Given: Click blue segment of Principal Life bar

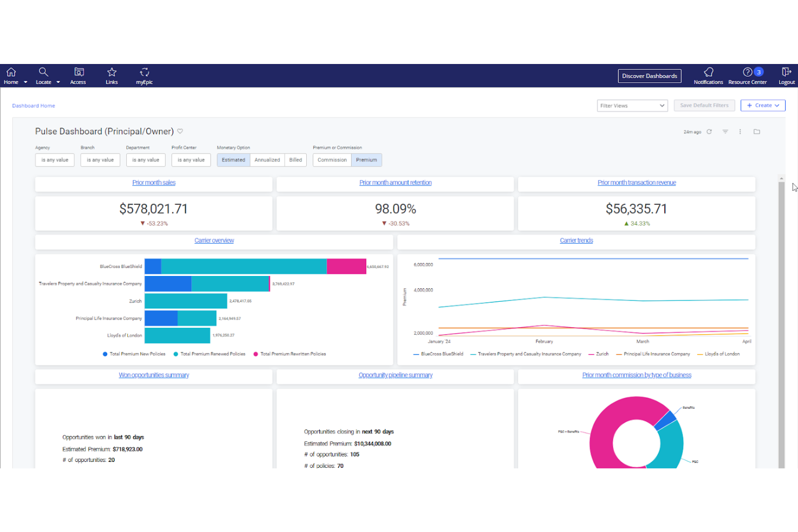Looking at the screenshot, I should 161,318.
